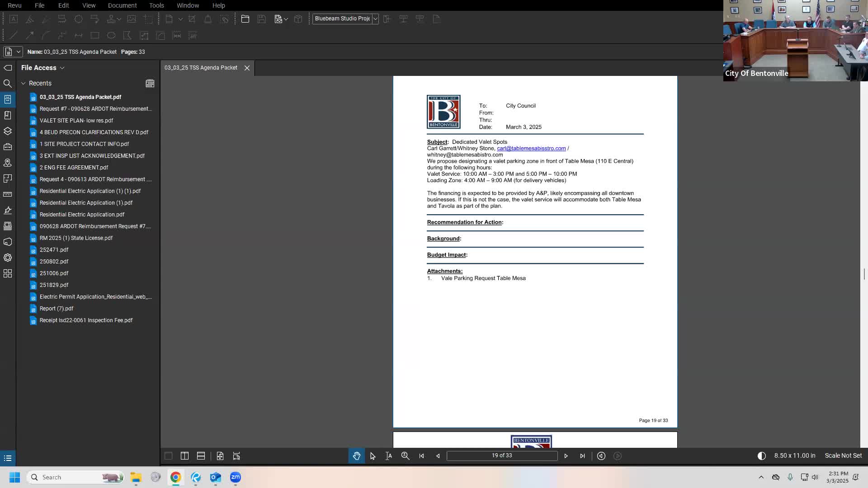Open the Edit menu

click(x=64, y=5)
